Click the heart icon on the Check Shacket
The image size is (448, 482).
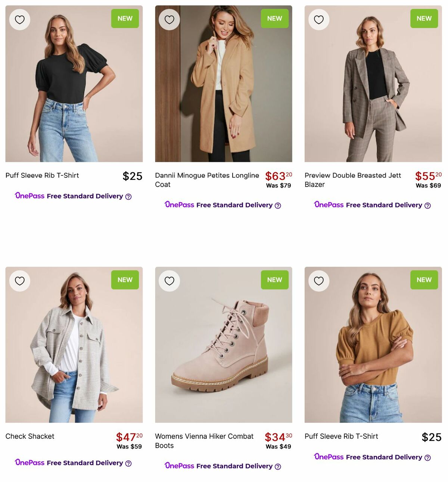tap(19, 281)
